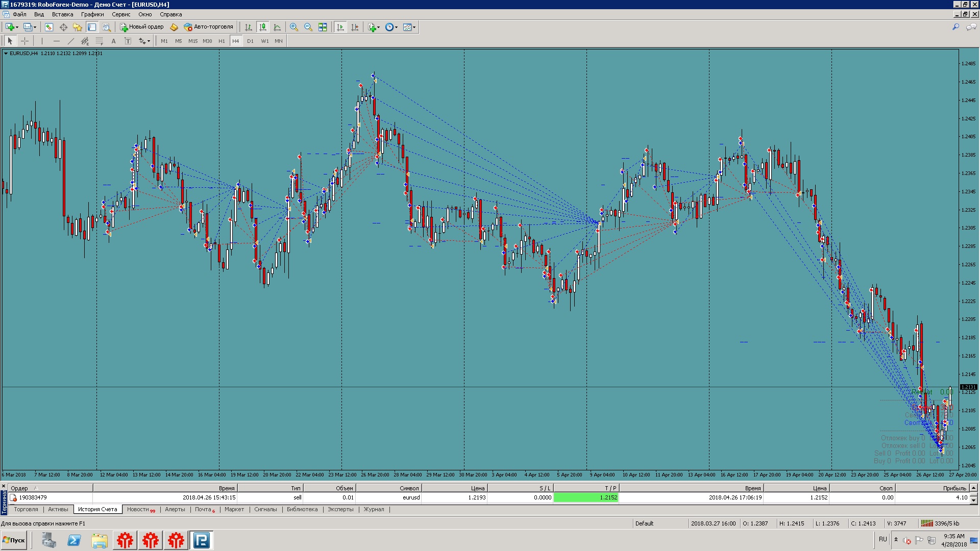Open the RU language indicator
The width and height of the screenshot is (980, 551).
[x=883, y=539]
